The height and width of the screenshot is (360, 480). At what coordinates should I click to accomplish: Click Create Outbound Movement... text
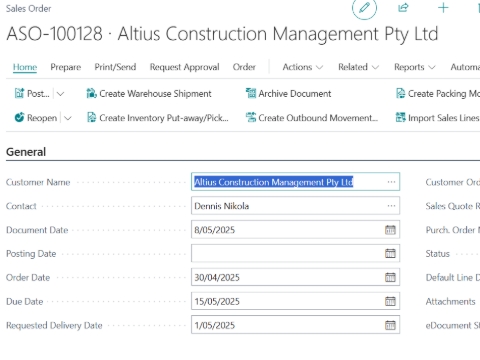(318, 118)
